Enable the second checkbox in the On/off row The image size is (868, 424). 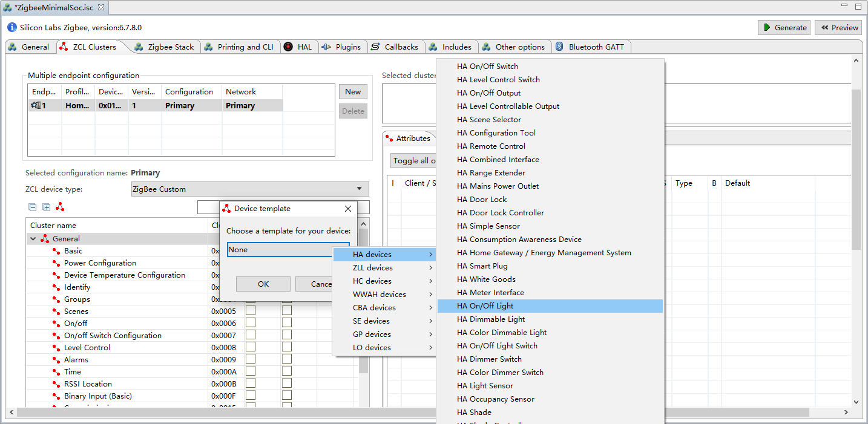(287, 323)
